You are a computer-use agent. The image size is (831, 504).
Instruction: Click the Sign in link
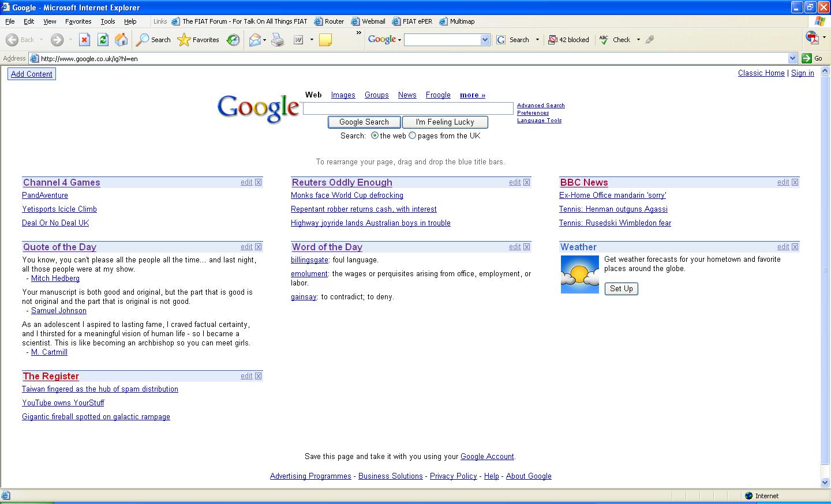(803, 73)
